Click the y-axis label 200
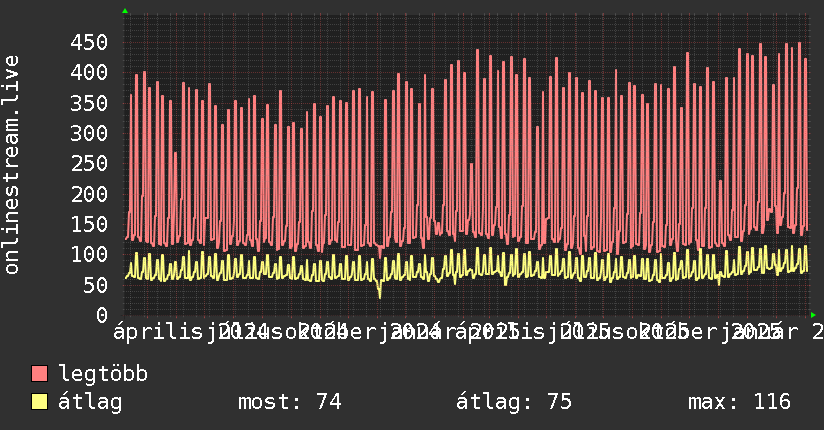 (89, 194)
